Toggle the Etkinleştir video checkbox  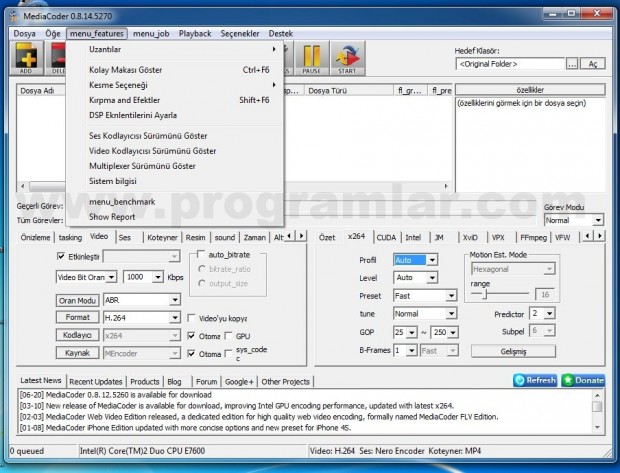[61, 256]
